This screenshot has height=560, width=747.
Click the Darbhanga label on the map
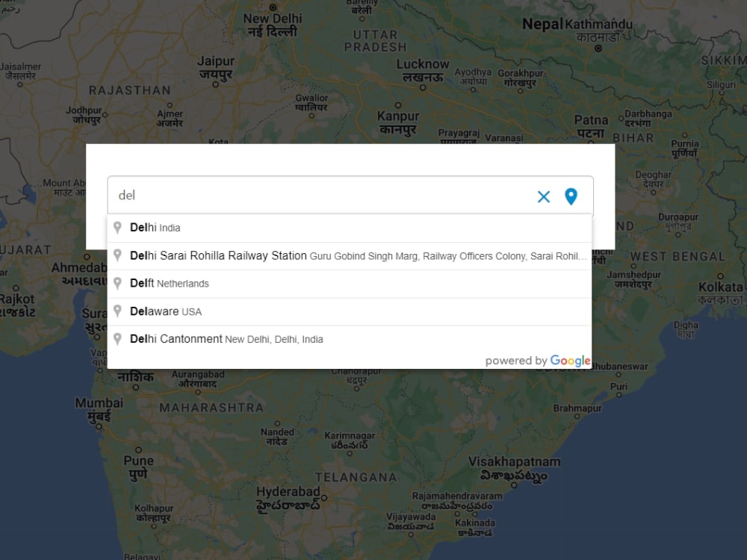point(648,118)
